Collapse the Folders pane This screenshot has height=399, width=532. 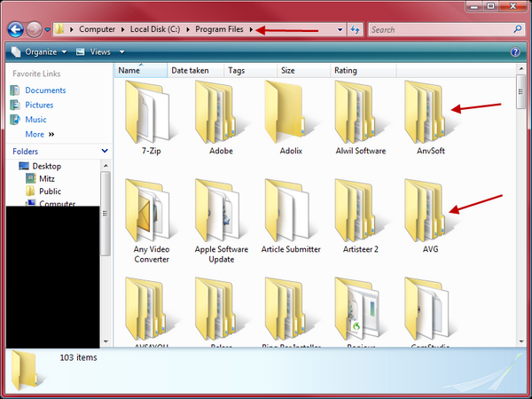point(105,152)
